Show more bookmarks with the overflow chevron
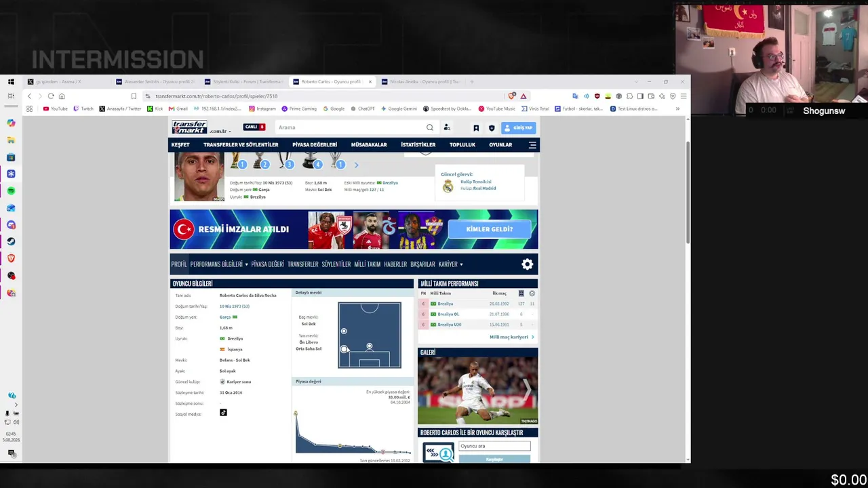Image resolution: width=868 pixels, height=488 pixels. click(677, 108)
